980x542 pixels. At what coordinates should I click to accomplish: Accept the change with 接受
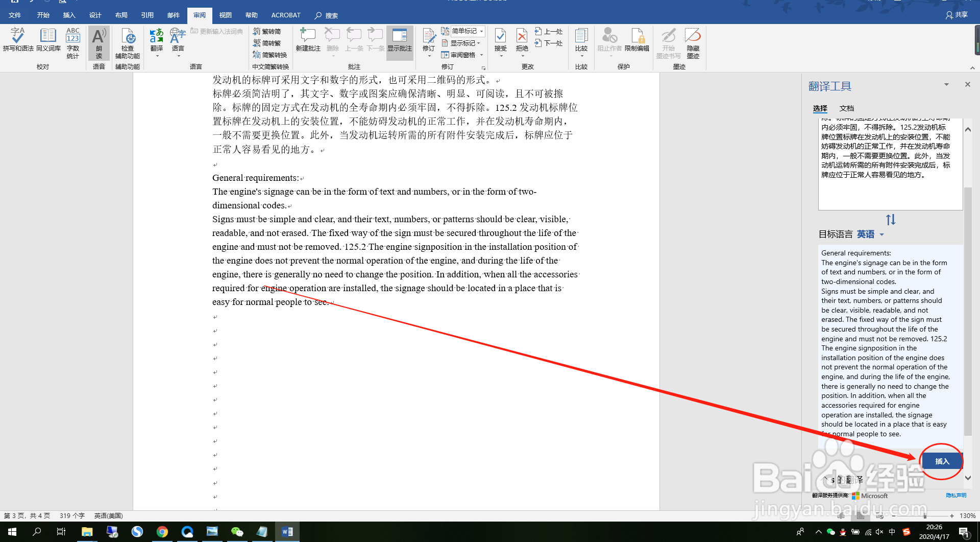(x=501, y=43)
